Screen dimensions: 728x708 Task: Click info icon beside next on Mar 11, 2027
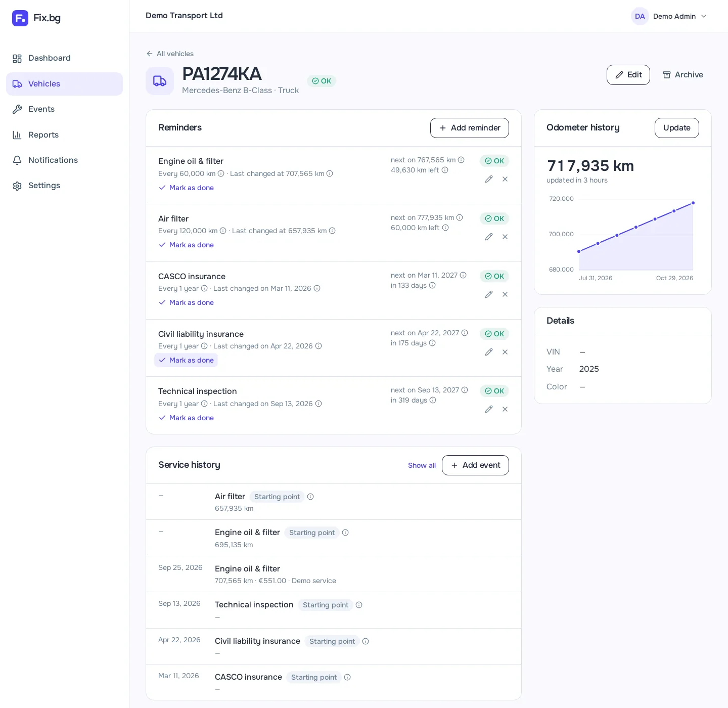tap(463, 275)
